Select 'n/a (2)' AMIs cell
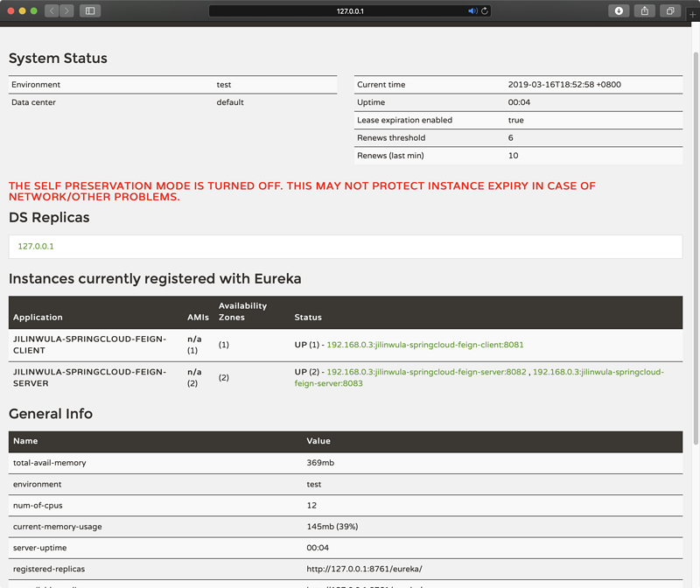The width and height of the screenshot is (700, 588). click(x=194, y=378)
